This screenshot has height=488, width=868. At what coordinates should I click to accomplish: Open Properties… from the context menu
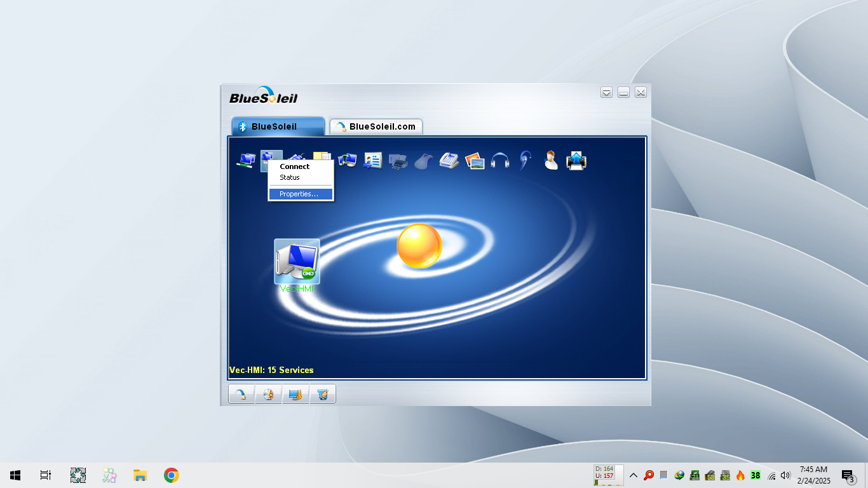tap(301, 194)
